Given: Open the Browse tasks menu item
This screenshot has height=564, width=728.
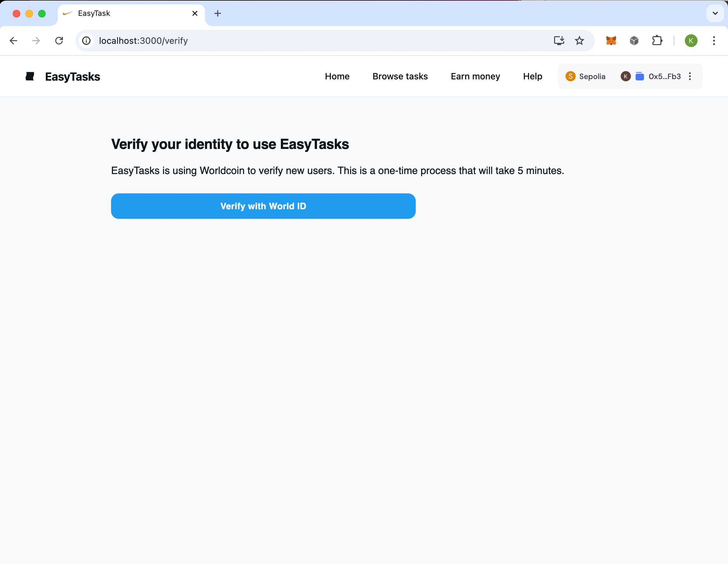Looking at the screenshot, I should pyautogui.click(x=400, y=76).
